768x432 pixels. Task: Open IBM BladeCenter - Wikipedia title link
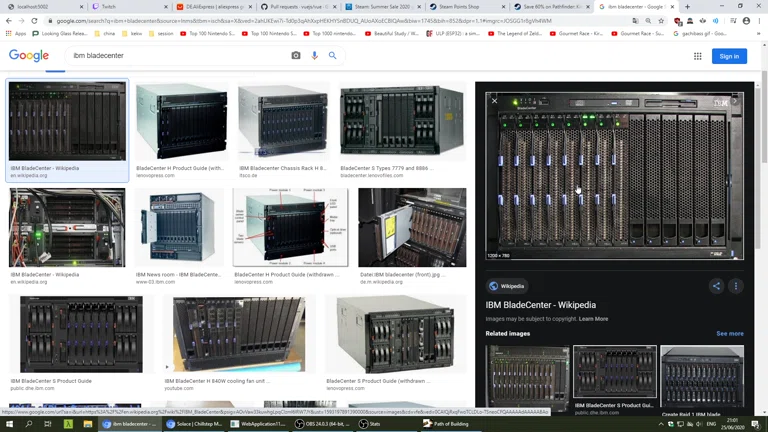(541, 305)
